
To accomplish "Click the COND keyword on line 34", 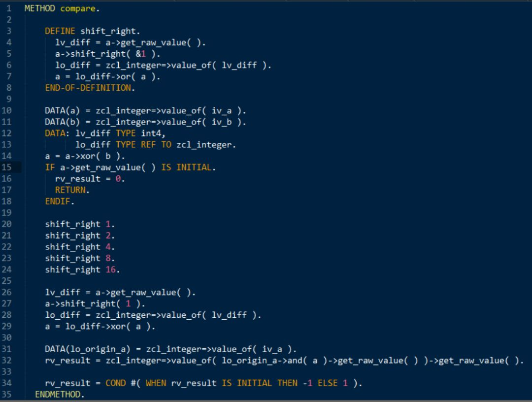I will click(116, 383).
